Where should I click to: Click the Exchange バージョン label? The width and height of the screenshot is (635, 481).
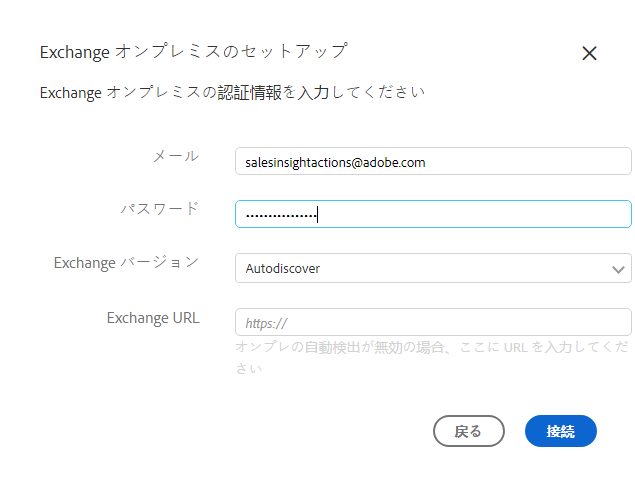pos(126,263)
